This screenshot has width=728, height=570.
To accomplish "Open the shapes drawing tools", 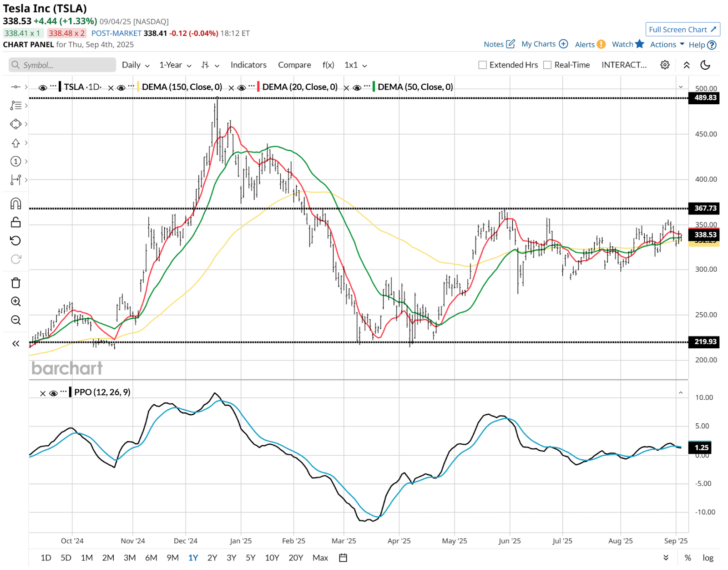I will 15,124.
